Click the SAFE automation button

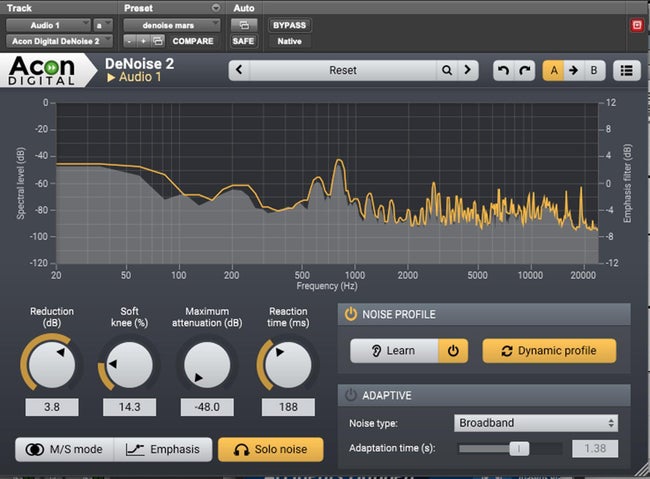coord(243,41)
